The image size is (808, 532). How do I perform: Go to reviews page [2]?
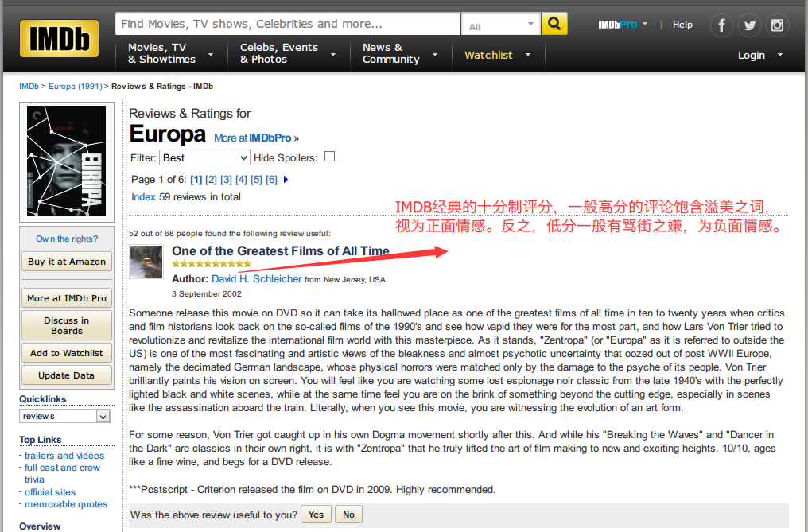pyautogui.click(x=212, y=180)
